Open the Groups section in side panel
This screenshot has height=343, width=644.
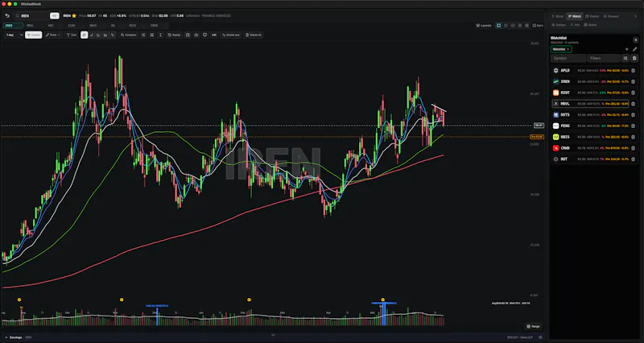[559, 25]
